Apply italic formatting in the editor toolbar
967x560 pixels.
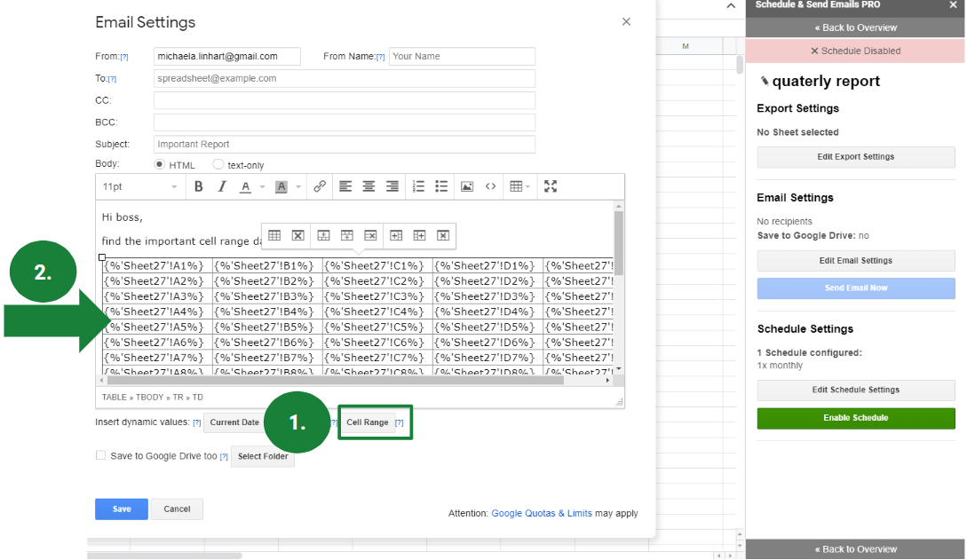coord(222,186)
